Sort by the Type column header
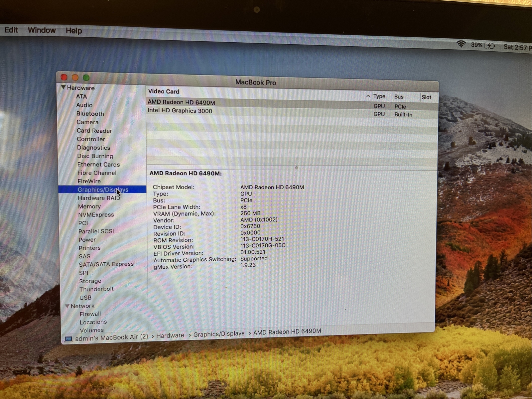The image size is (532, 399). tap(379, 96)
